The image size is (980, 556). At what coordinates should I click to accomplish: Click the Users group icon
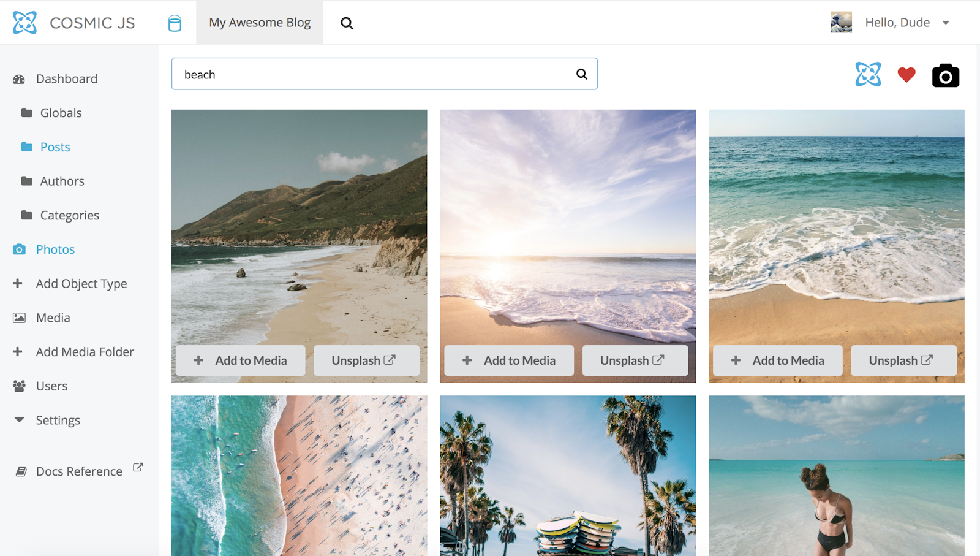coord(19,386)
